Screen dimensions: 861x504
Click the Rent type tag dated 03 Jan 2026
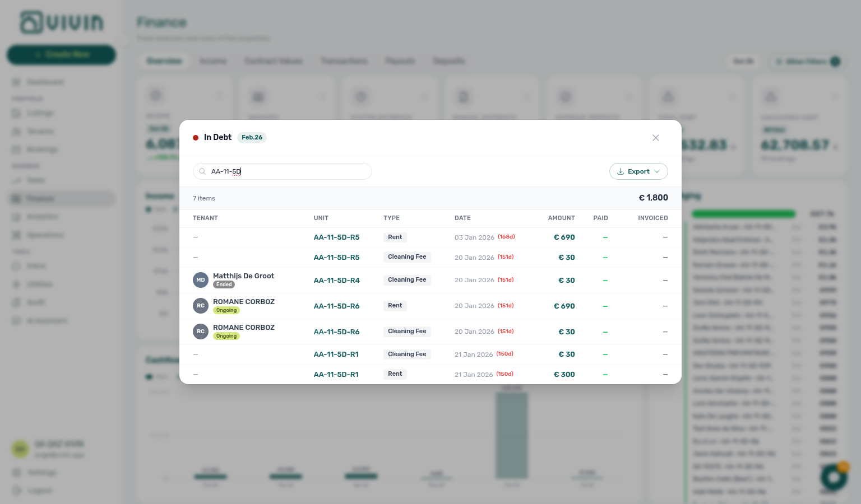pos(395,237)
